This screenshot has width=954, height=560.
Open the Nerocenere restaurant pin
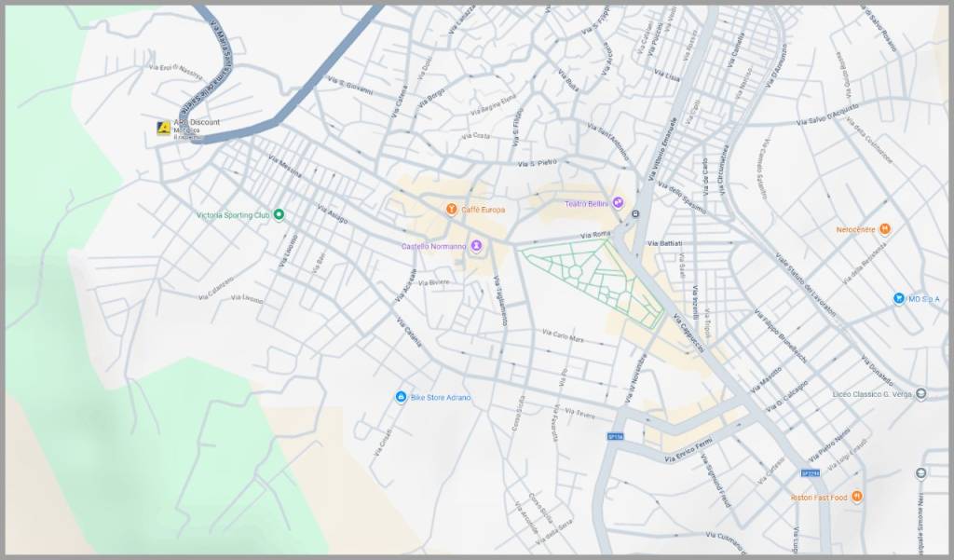(885, 229)
